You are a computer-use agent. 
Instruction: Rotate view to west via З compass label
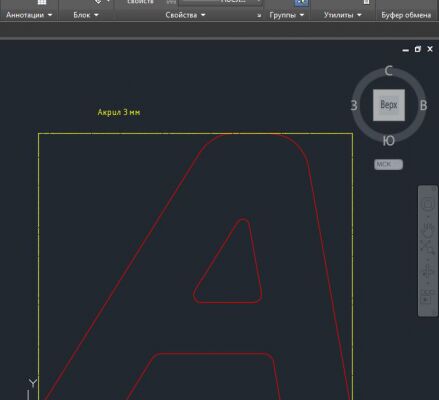tap(354, 105)
